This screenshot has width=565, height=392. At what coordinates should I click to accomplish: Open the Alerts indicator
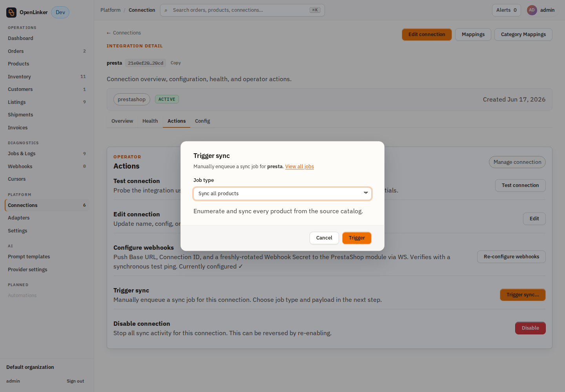[506, 10]
